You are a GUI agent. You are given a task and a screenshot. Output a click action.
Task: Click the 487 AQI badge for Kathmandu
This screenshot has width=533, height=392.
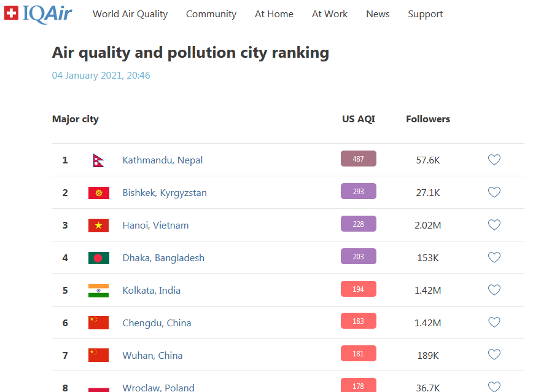click(x=359, y=159)
